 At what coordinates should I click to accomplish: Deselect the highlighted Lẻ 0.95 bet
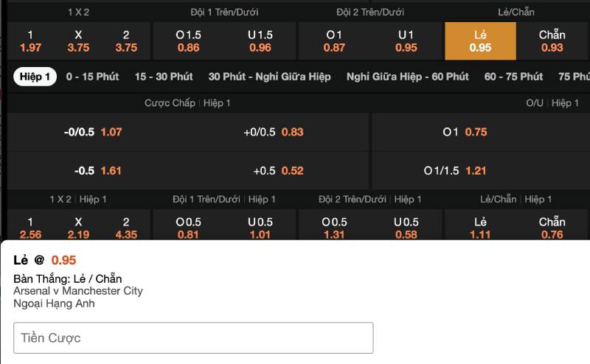point(480,41)
